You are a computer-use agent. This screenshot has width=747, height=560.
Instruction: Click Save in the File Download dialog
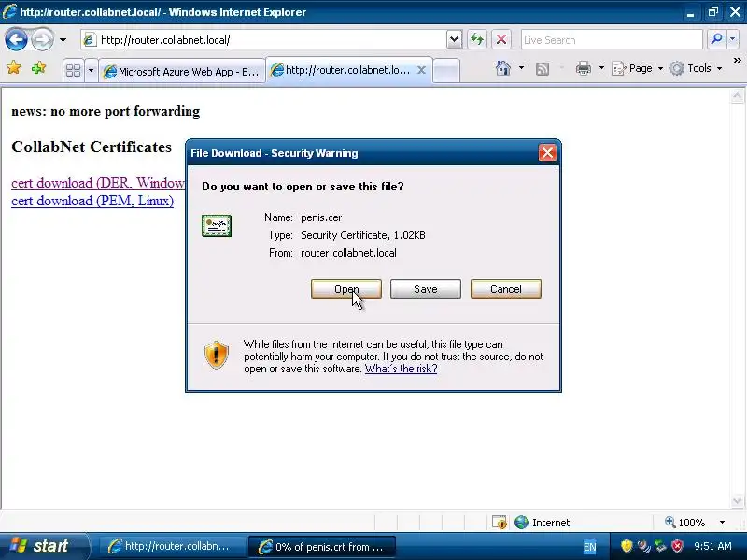pyautogui.click(x=426, y=289)
